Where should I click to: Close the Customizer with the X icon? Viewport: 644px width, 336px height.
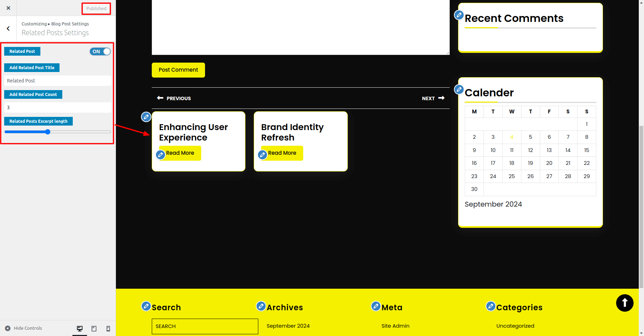coord(8,8)
